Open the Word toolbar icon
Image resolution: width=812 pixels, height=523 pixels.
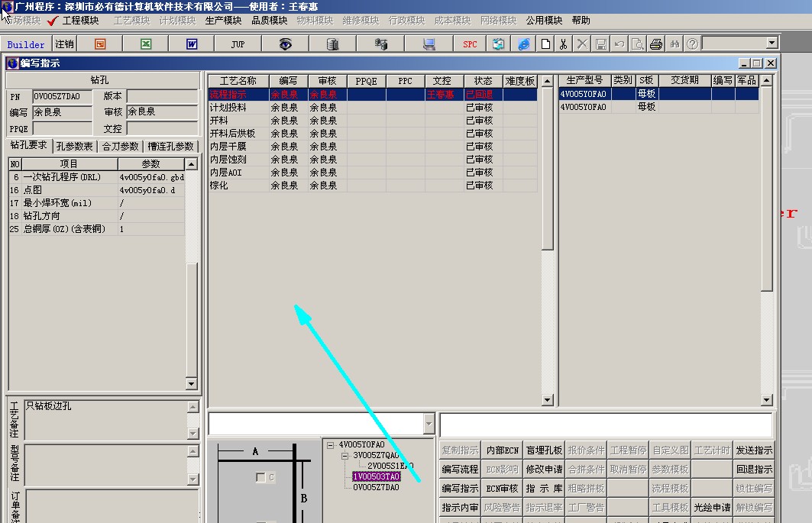pos(192,44)
